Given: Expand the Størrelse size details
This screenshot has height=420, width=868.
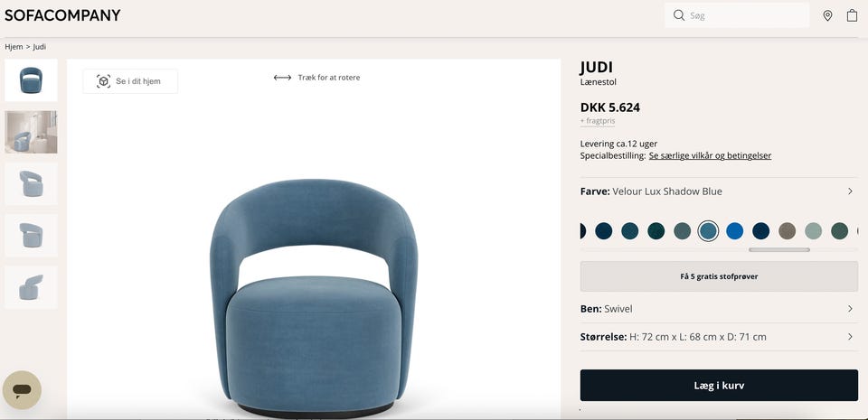Looking at the screenshot, I should coord(719,337).
